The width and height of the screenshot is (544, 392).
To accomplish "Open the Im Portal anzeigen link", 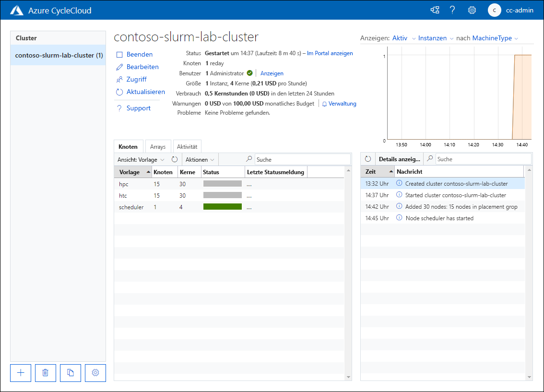I will click(330, 53).
